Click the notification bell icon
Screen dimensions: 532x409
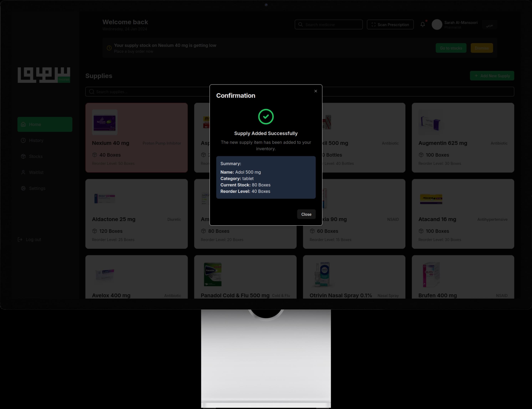tap(422, 24)
